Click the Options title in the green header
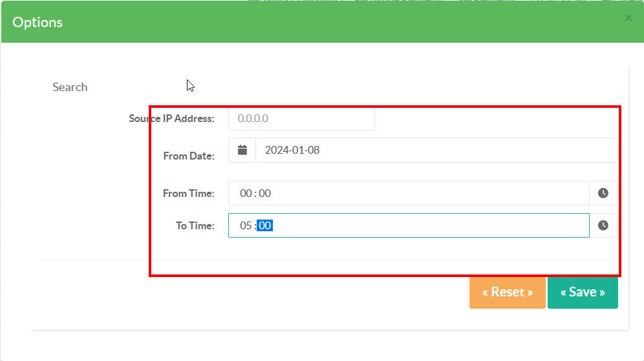The height and width of the screenshot is (361, 644). point(38,22)
